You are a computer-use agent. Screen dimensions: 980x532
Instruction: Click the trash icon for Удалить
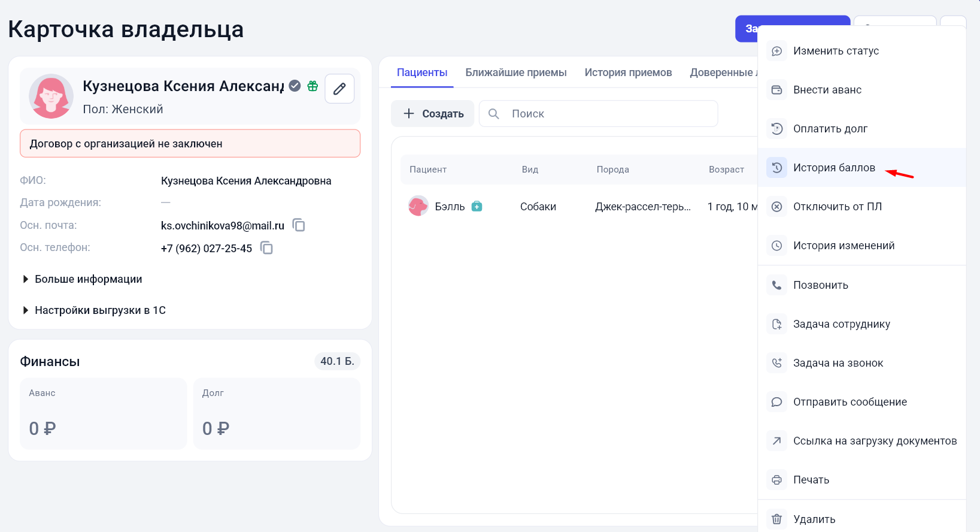pyautogui.click(x=776, y=519)
